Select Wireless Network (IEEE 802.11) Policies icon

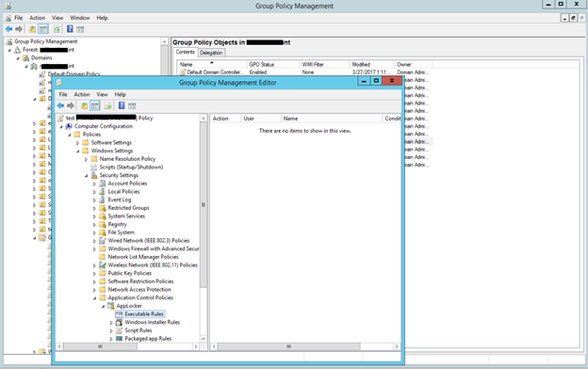(103, 265)
